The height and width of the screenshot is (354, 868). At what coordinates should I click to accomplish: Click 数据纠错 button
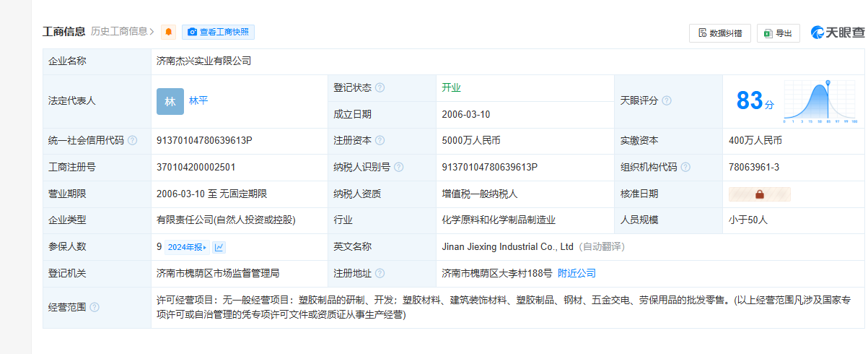pos(720,33)
